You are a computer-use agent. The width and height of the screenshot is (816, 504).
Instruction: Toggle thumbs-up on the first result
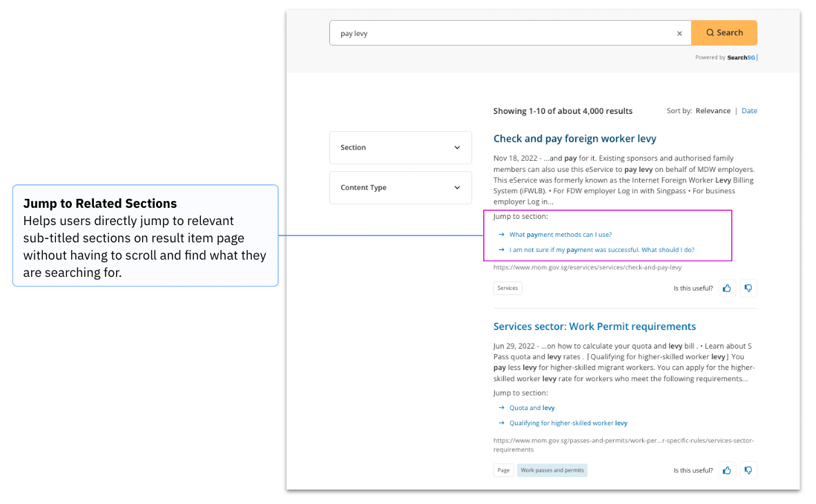coord(727,288)
